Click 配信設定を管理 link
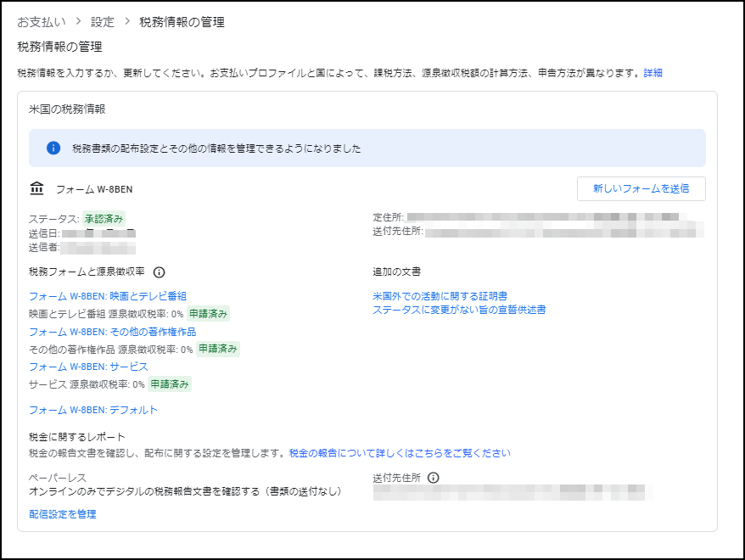 coord(62,514)
